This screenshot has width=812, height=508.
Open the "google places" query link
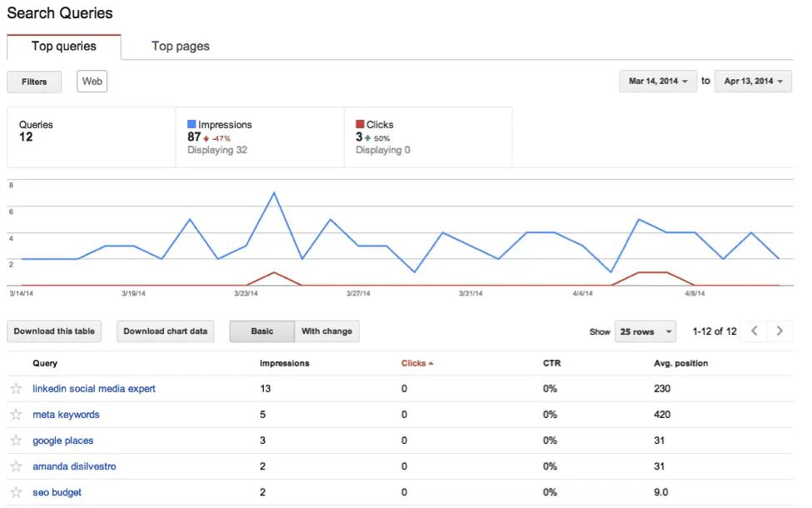(62, 441)
